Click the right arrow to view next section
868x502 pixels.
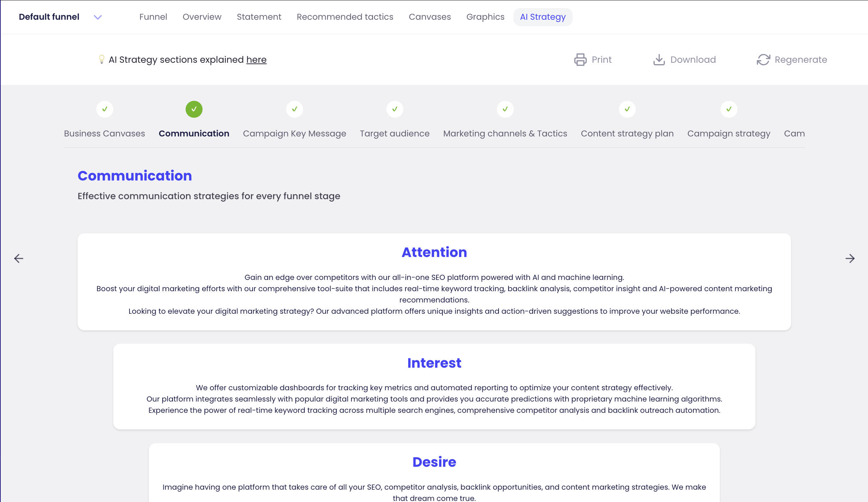point(850,258)
